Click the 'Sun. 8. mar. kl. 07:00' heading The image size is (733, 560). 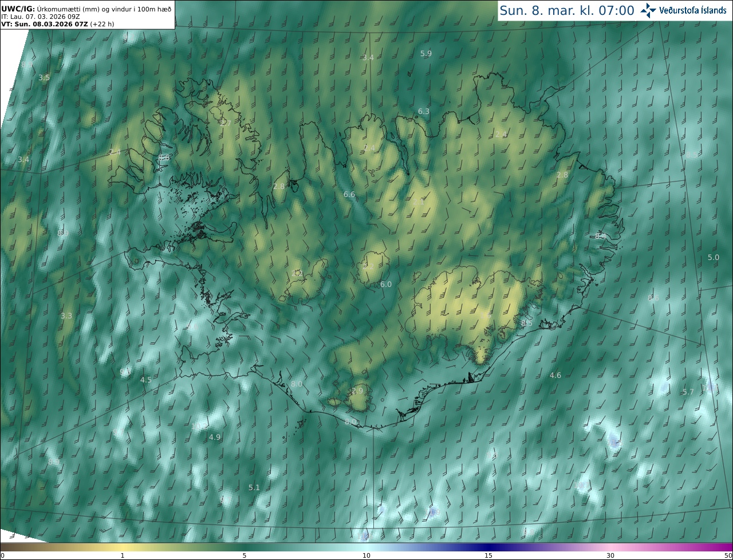point(567,10)
